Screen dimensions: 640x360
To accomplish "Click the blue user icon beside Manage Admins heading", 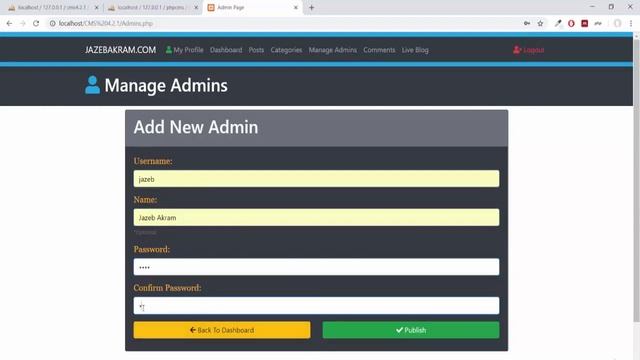I will click(x=92, y=85).
